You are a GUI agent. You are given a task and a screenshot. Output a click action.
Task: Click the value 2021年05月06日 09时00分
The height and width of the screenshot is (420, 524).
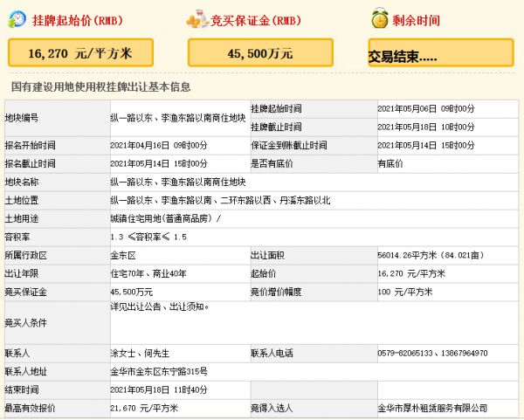click(x=426, y=108)
